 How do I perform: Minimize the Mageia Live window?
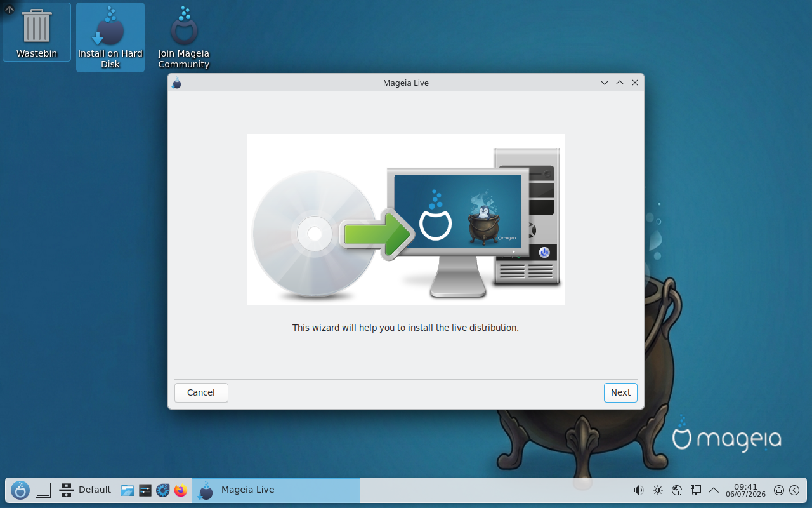(605, 83)
